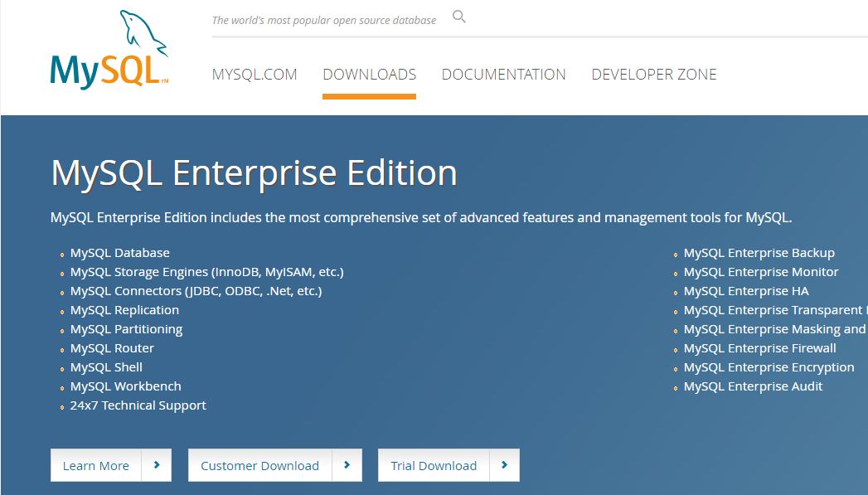
Task: Open the MySQL Enterprise Backup link
Action: pos(759,253)
